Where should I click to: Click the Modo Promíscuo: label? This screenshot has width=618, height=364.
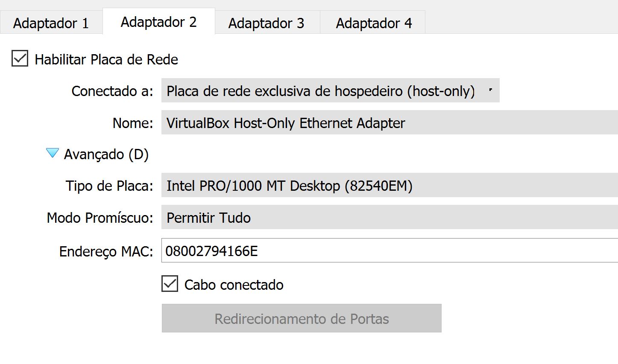[100, 218]
